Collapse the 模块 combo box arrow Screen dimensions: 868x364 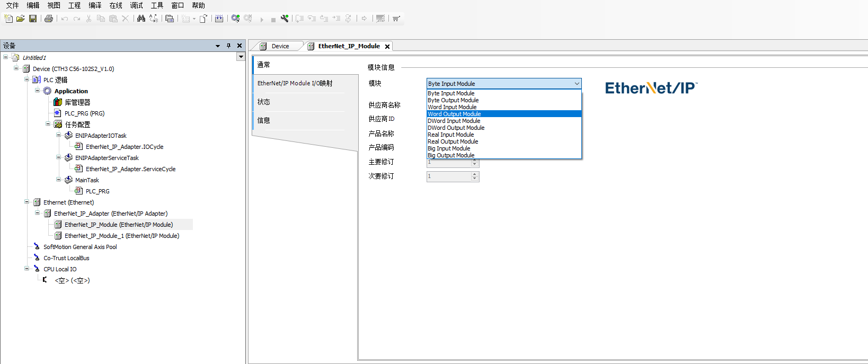tap(577, 84)
